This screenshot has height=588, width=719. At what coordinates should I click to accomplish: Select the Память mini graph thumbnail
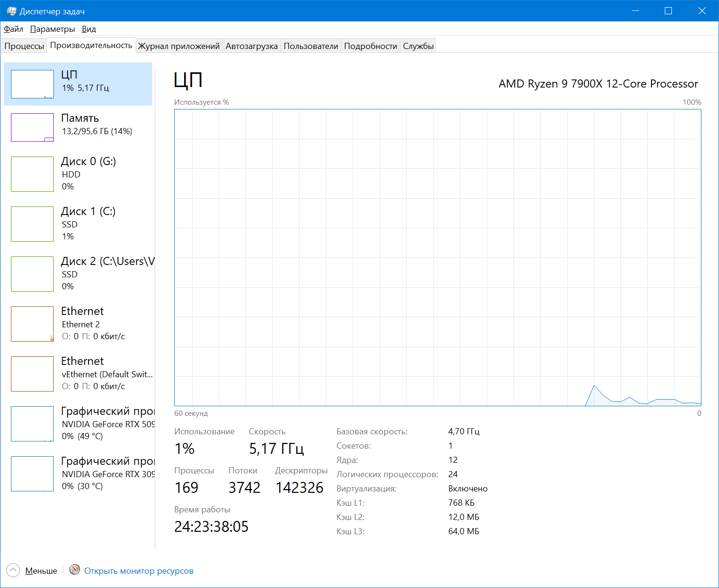point(32,127)
